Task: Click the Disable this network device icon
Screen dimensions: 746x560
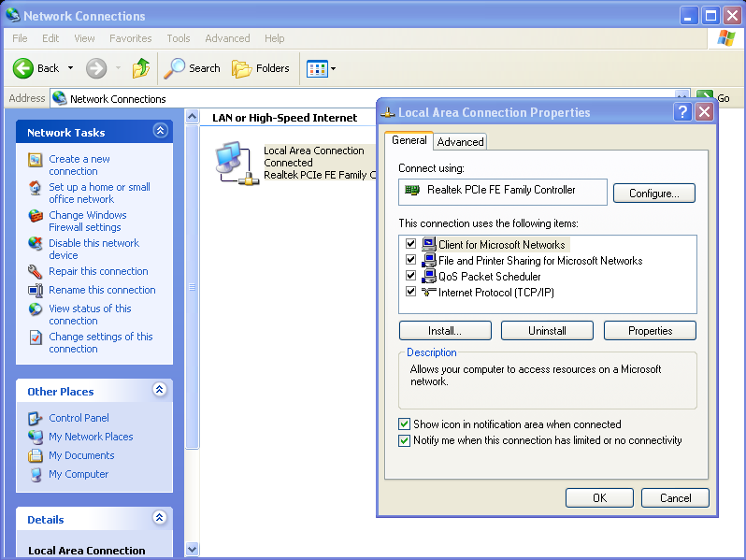Action: pos(36,244)
